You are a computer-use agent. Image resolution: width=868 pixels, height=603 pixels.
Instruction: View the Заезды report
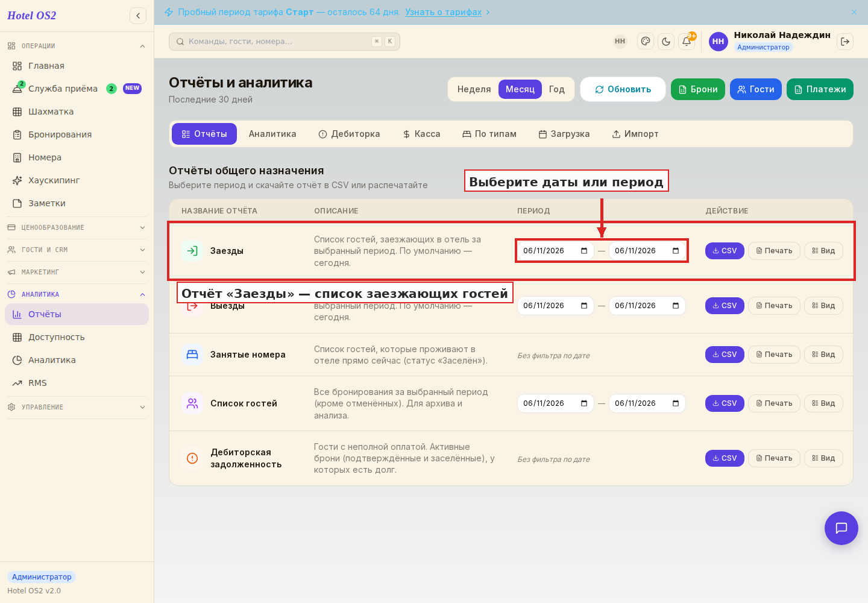pyautogui.click(x=823, y=251)
